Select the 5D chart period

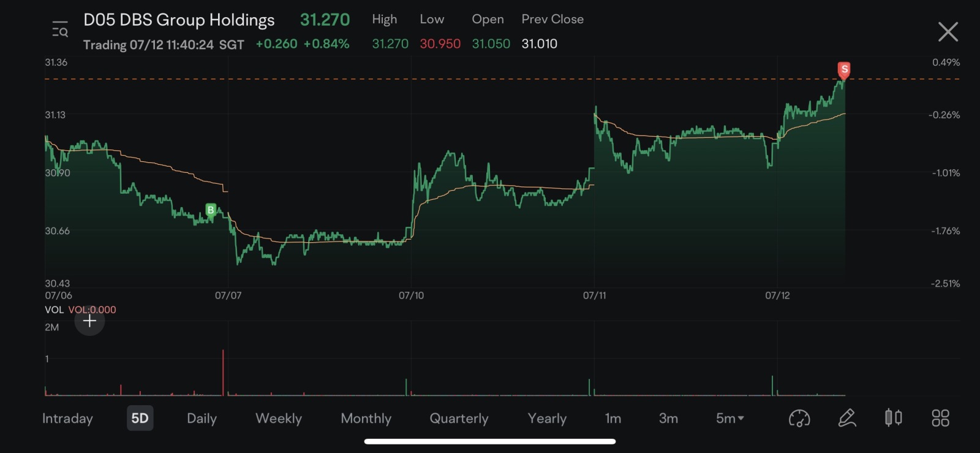[x=140, y=418]
